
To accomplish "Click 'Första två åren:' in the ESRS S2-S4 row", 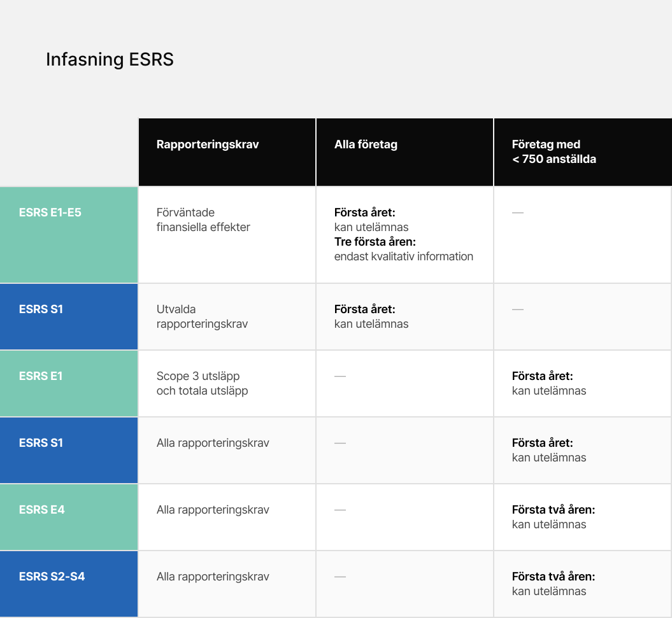I will pyautogui.click(x=554, y=577).
